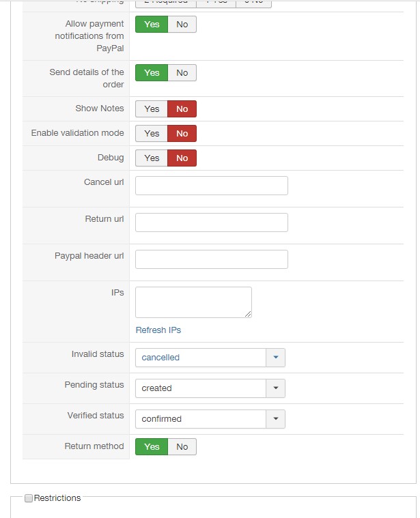Switch Debug to Yes

pos(152,158)
